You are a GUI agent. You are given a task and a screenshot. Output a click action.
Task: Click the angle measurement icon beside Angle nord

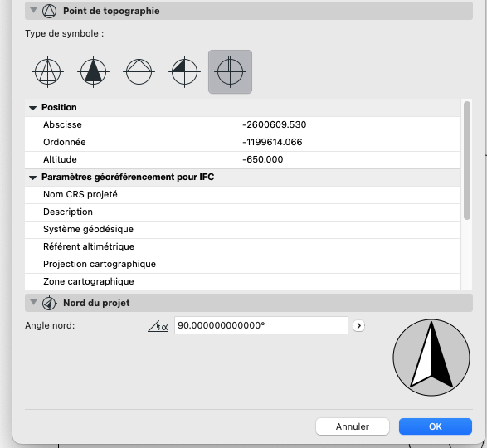158,326
